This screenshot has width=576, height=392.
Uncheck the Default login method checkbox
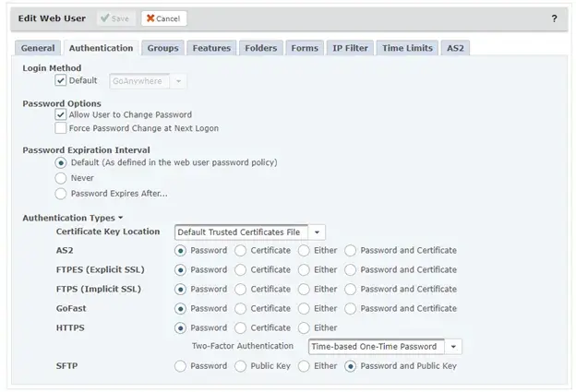click(x=61, y=81)
